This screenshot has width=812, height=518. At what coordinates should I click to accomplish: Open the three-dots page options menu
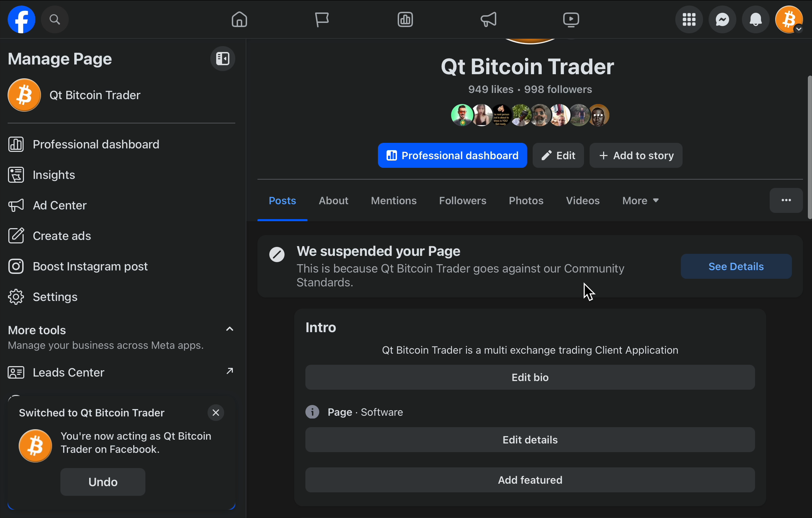point(786,200)
